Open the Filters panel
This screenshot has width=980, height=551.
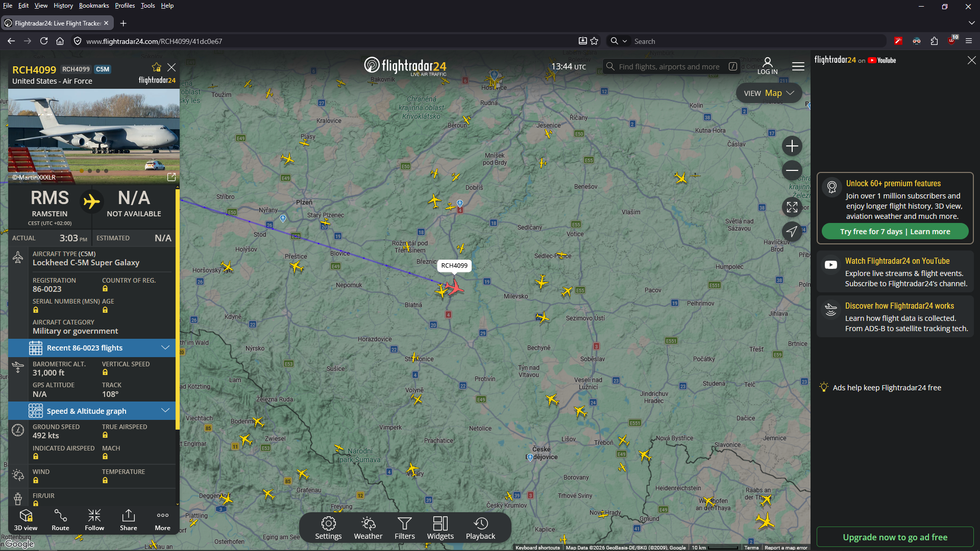pos(405,528)
